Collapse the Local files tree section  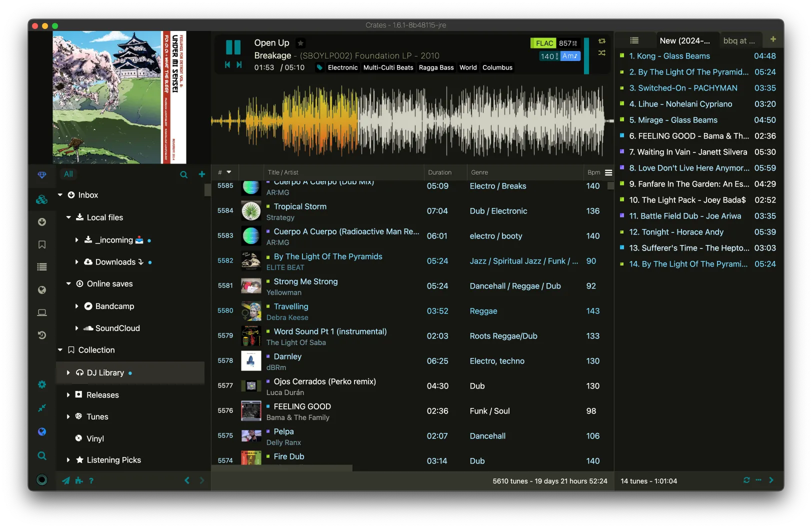click(68, 217)
